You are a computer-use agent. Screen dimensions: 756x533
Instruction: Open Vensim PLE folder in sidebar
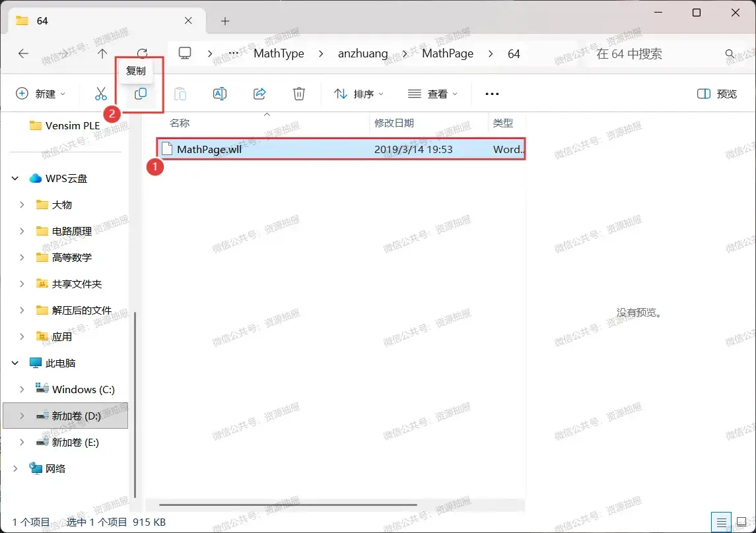pyautogui.click(x=65, y=126)
